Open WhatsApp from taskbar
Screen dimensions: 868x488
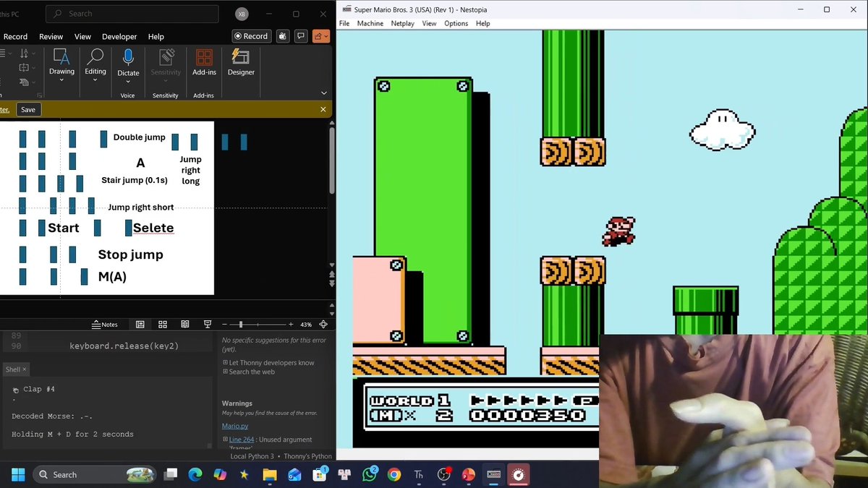point(370,474)
